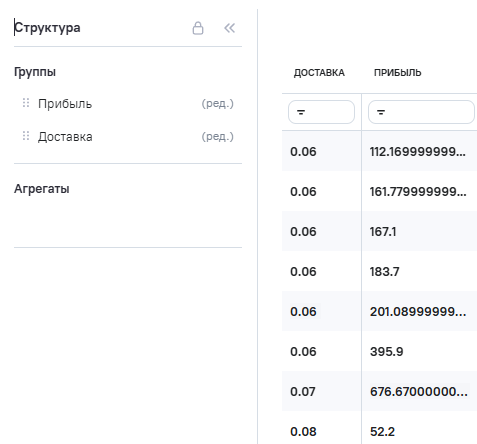The height and width of the screenshot is (444, 477).
Task: Grab the drag handle next to Доставка
Action: click(x=26, y=136)
